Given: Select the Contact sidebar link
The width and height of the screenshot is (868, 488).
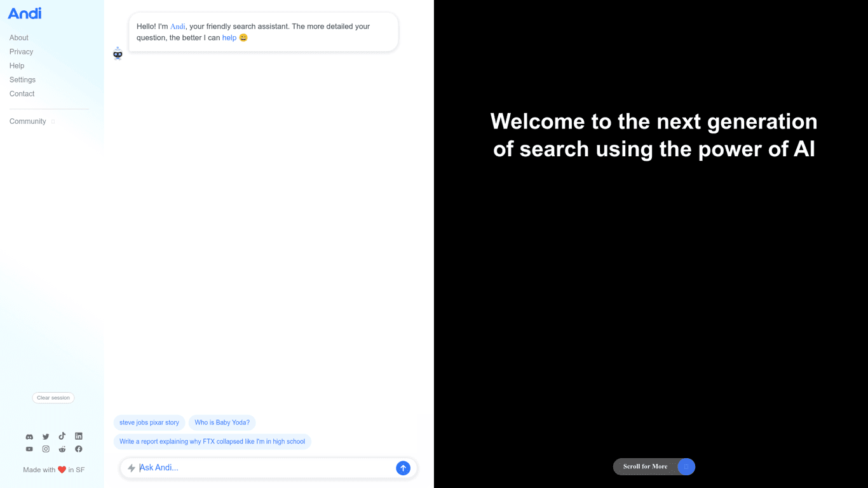Looking at the screenshot, I should click(x=22, y=94).
